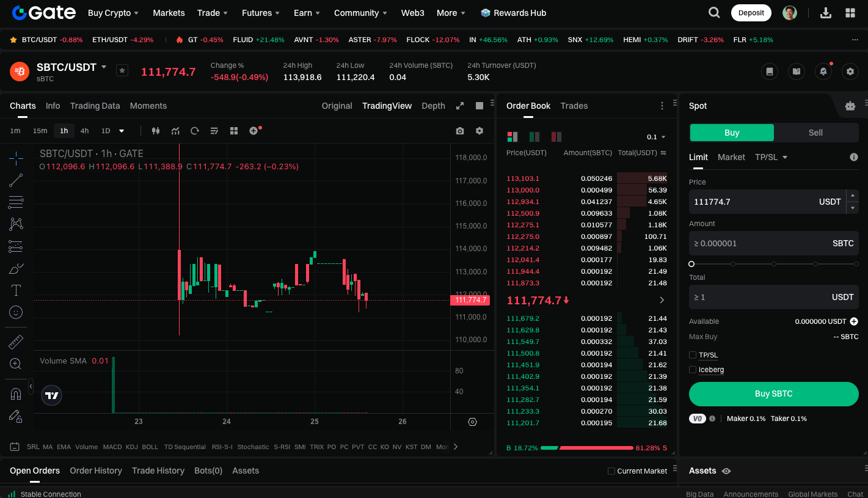Expand the More dropdown menu
This screenshot has height=498, width=868.
pos(451,13)
